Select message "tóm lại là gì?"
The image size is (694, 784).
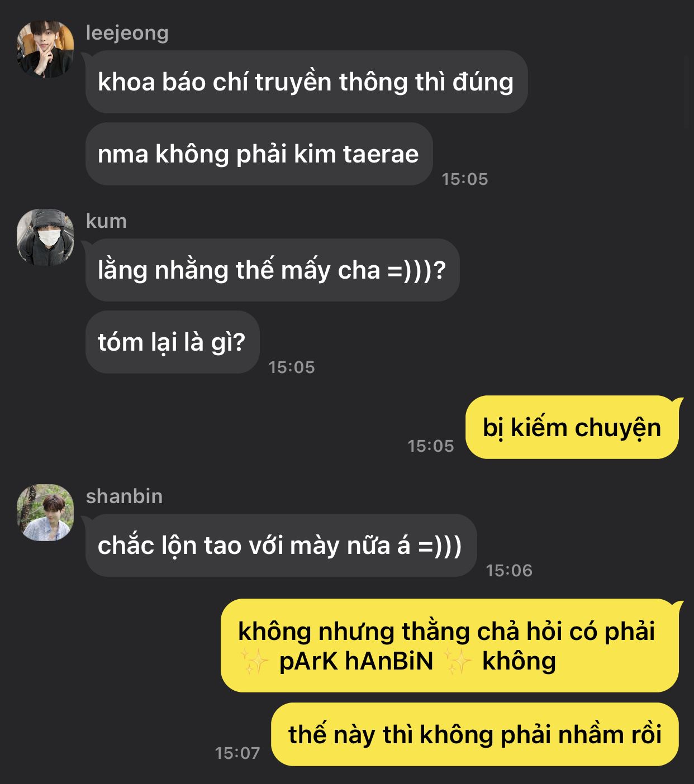click(x=172, y=342)
